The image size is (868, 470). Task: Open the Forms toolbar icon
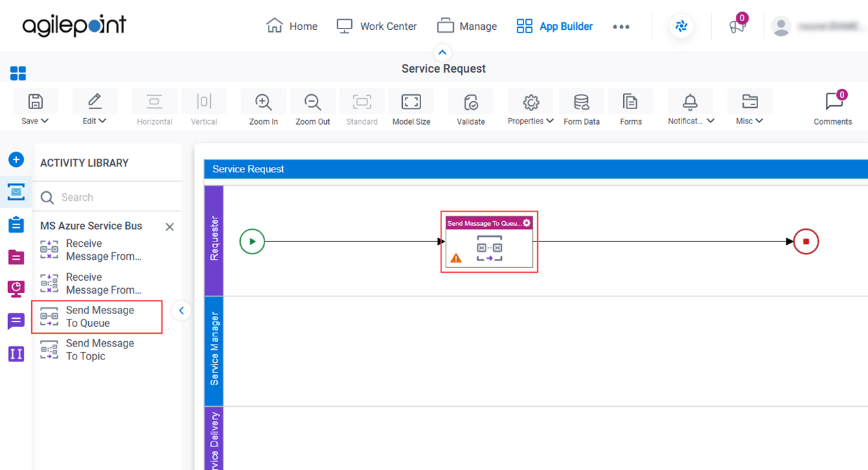(x=631, y=102)
